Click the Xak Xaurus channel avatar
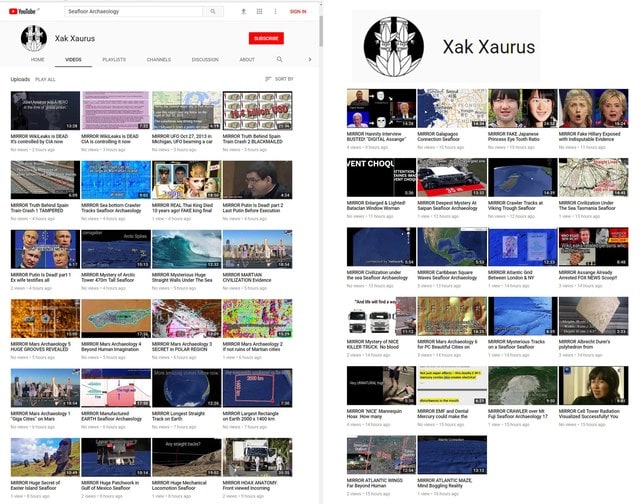Viewport: 640px width, 504px height. click(34, 38)
